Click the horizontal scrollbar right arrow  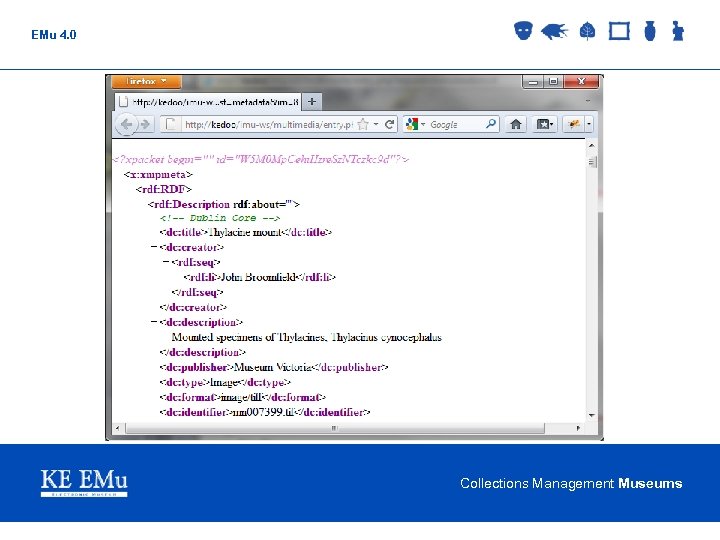tap(578, 428)
